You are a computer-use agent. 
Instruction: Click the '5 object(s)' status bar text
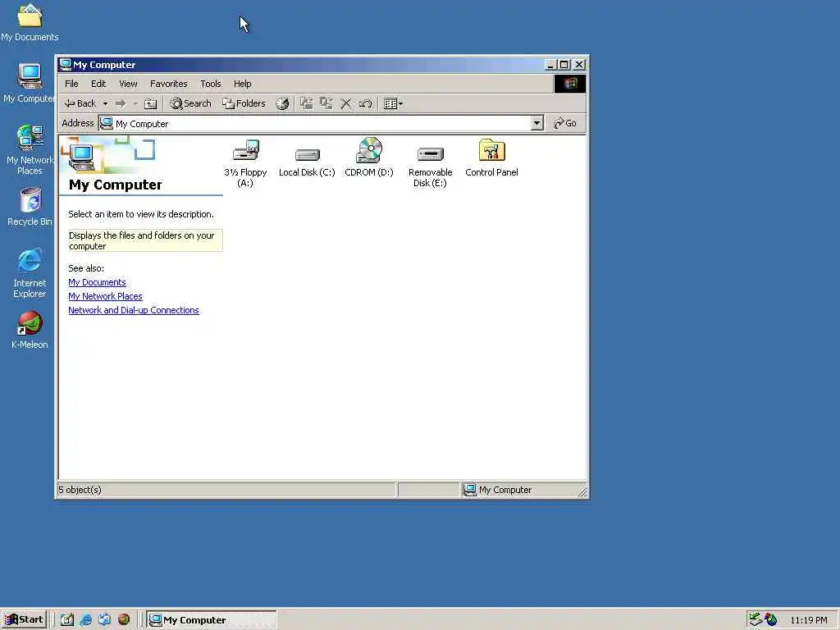pyautogui.click(x=80, y=490)
